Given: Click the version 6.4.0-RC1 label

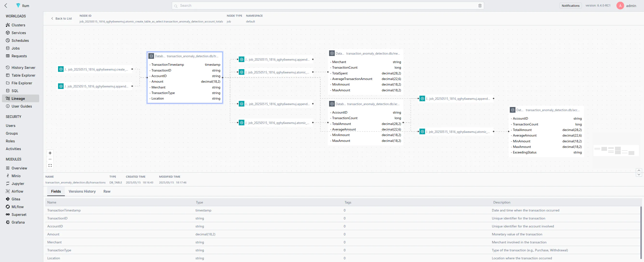Looking at the screenshot, I should coord(598,6).
